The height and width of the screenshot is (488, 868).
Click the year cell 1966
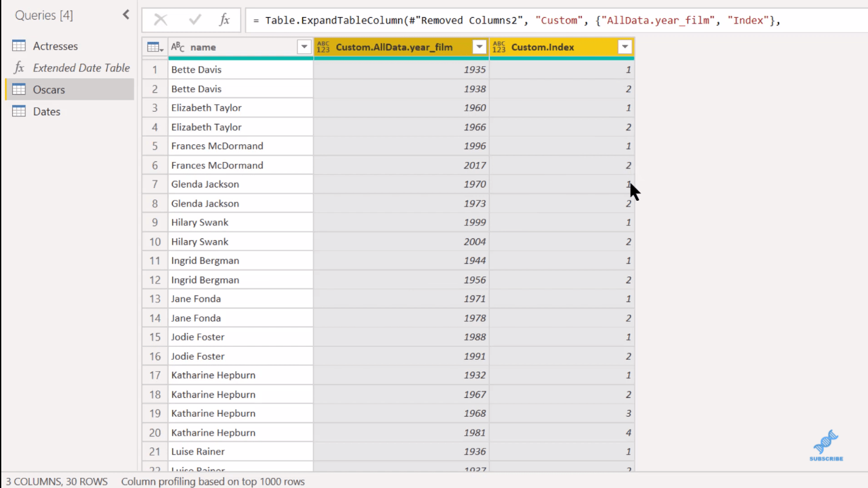click(402, 127)
